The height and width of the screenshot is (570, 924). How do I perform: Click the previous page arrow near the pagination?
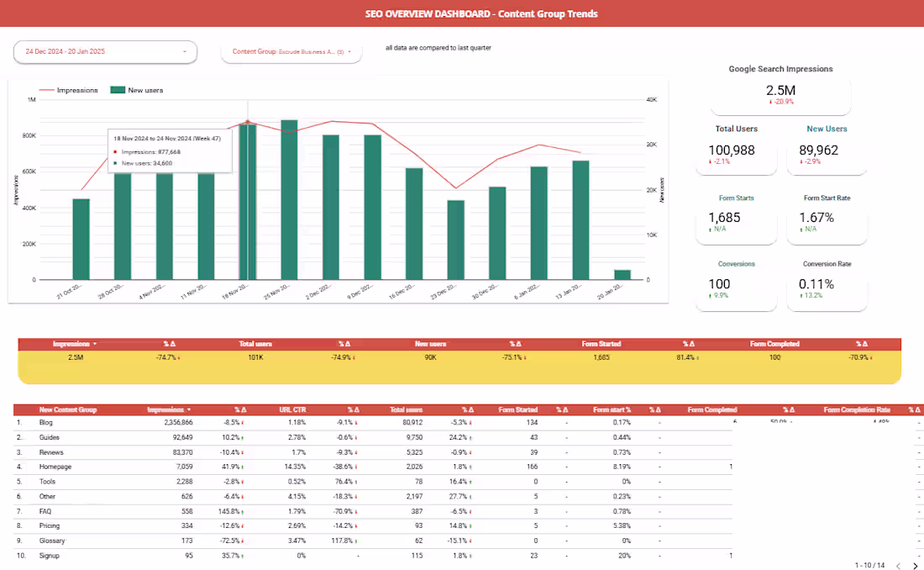[898, 566]
